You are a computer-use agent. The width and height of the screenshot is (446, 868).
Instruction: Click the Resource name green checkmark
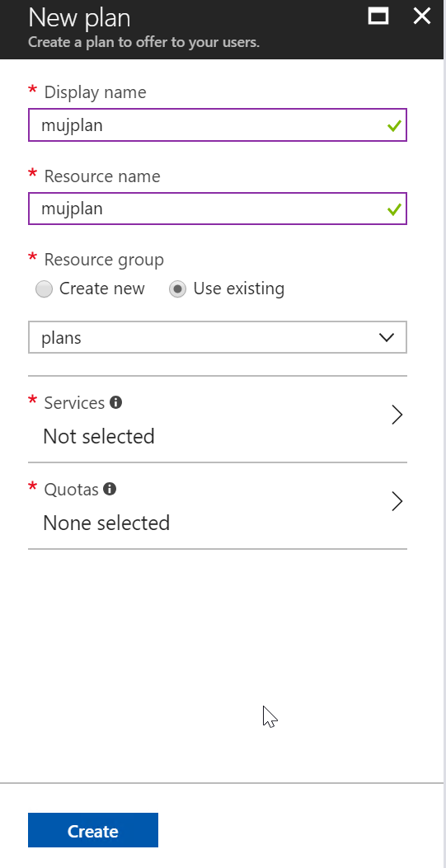[394, 210]
